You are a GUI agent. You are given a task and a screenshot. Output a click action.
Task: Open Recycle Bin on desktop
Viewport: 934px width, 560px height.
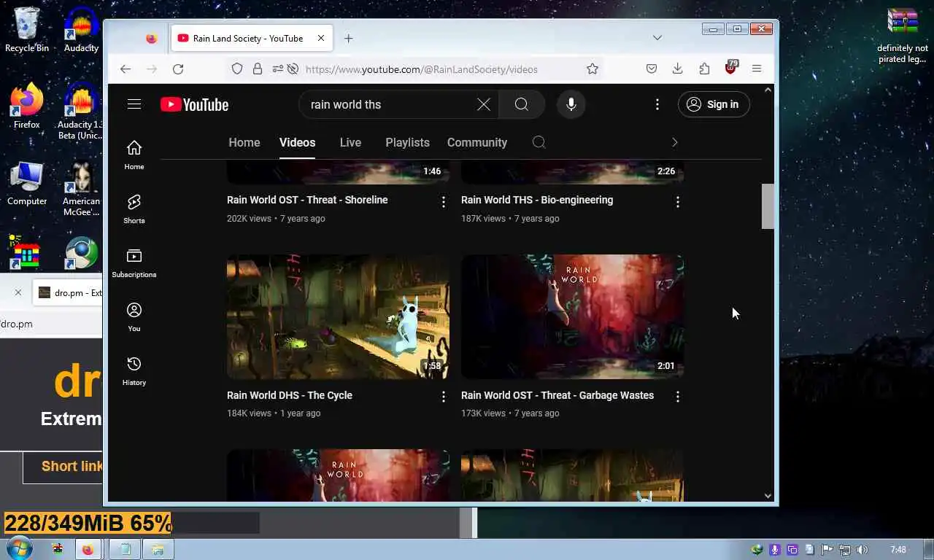[27, 30]
